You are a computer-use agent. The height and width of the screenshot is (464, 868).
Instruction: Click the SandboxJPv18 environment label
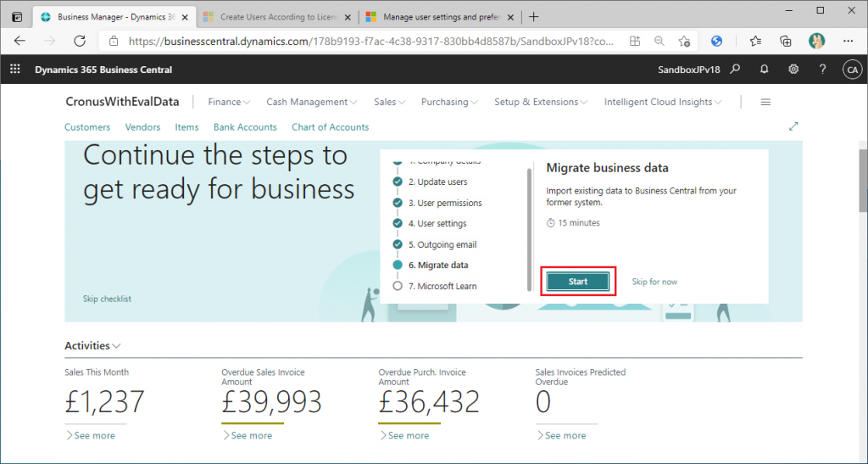[x=688, y=70]
